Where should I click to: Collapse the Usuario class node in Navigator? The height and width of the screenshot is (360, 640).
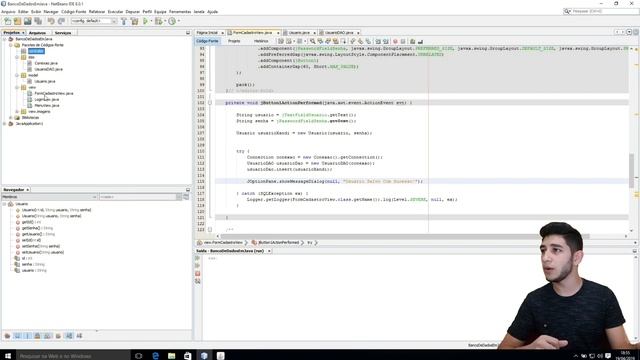pyautogui.click(x=4, y=204)
